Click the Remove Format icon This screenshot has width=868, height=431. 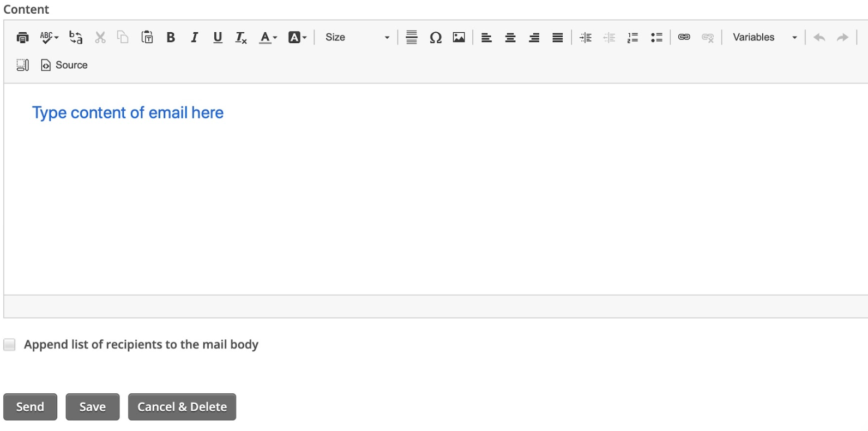[x=241, y=37]
